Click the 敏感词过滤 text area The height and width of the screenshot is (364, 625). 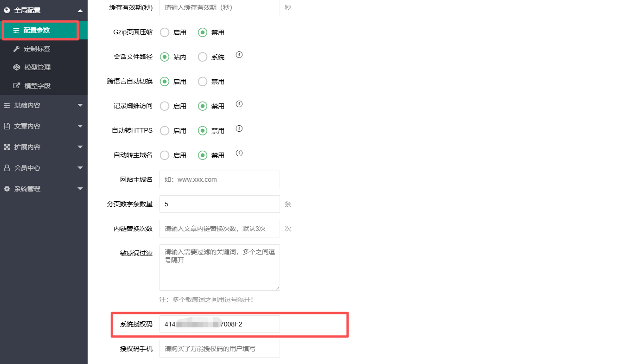pos(219,268)
